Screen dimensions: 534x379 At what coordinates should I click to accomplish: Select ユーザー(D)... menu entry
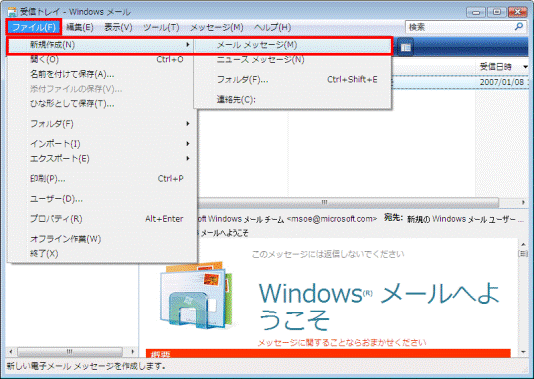(102, 199)
